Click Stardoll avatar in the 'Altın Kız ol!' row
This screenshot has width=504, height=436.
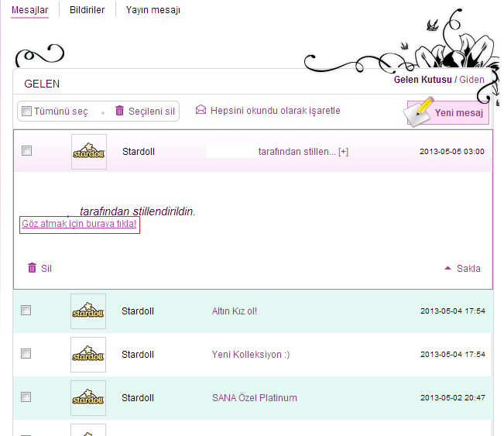(88, 311)
